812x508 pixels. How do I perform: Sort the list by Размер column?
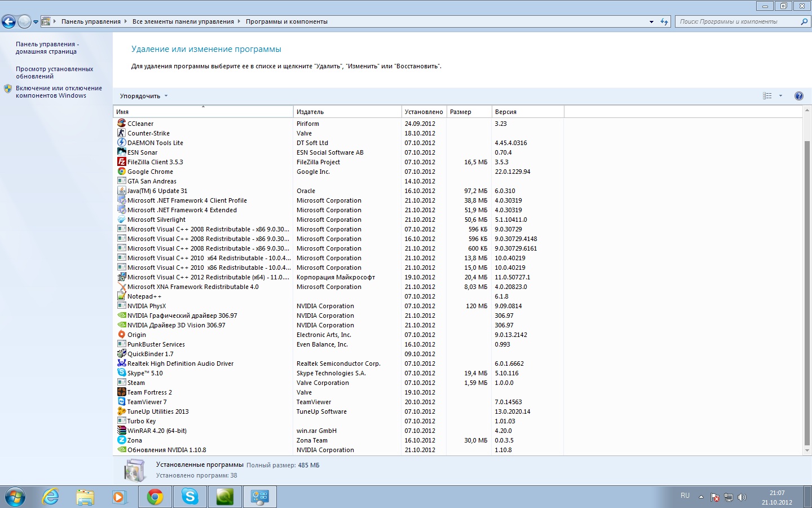click(469, 112)
